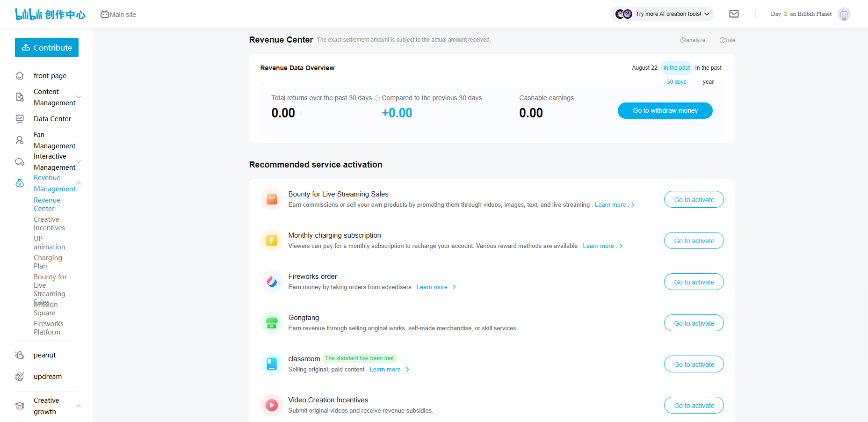Click Go to withdraw money
Image resolution: width=868 pixels, height=422 pixels.
(665, 111)
